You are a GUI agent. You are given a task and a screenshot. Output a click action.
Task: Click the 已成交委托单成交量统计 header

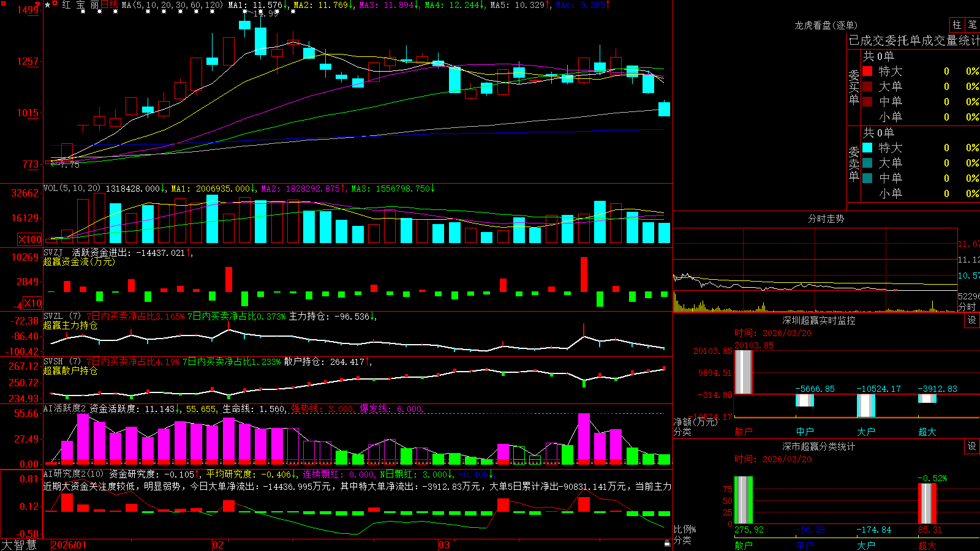914,40
